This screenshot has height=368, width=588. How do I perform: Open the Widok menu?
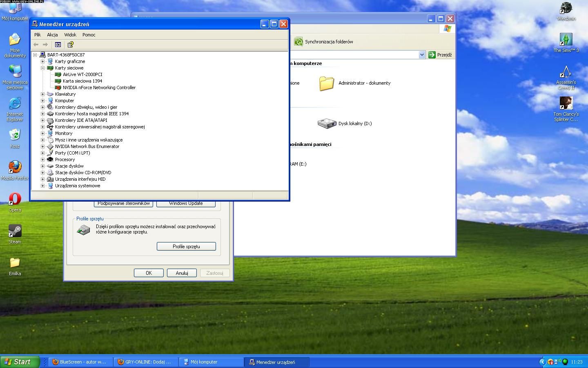(x=70, y=35)
